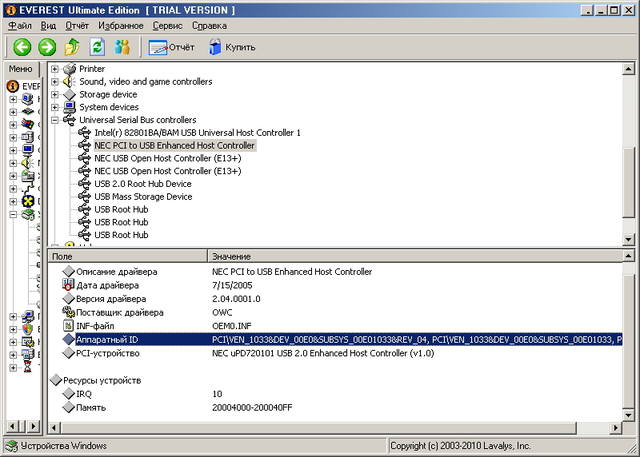This screenshot has height=457, width=640.
Task: Click the EVEREST root info icon in sidebar
Action: pos(13,86)
